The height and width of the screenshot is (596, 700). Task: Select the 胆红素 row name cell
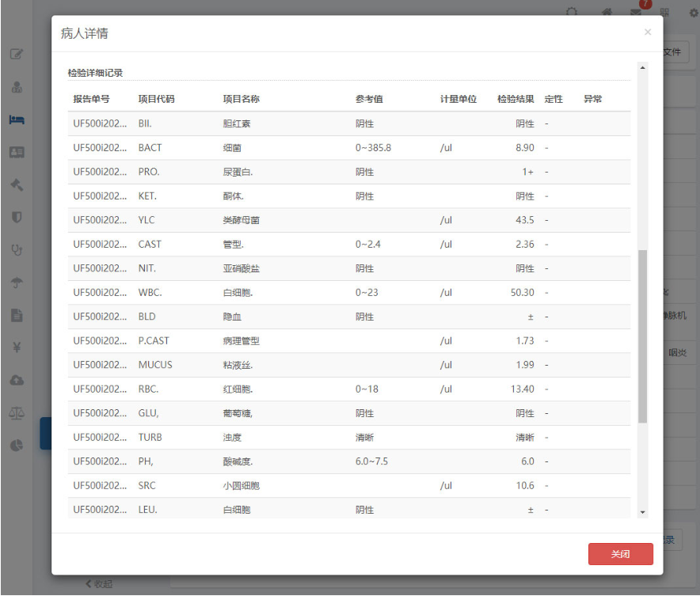237,123
